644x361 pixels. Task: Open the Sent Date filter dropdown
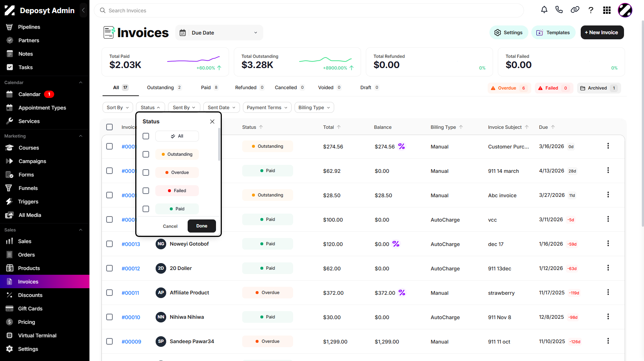[x=221, y=107]
